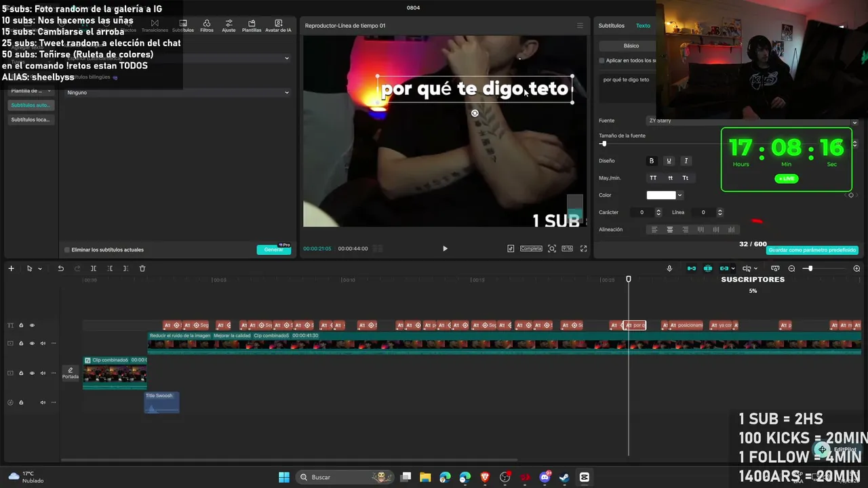Select the Básico text tab
Image resolution: width=868 pixels, height=488 pixels.
point(631,45)
